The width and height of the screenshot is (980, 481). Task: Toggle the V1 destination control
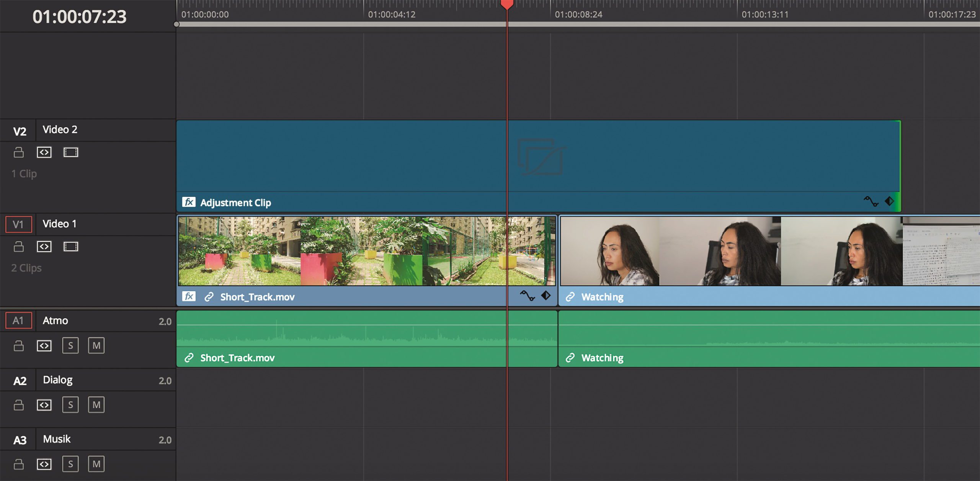coord(18,224)
